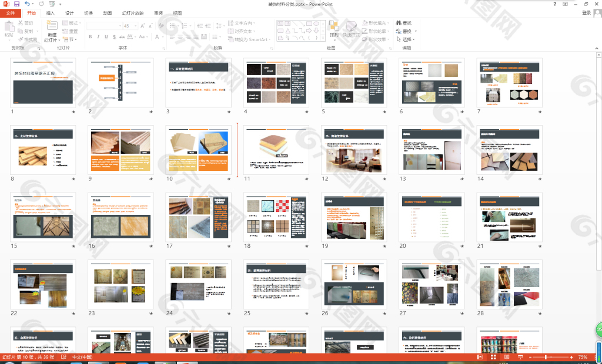Click the Numbering list icon
The image size is (602, 364).
185,26
